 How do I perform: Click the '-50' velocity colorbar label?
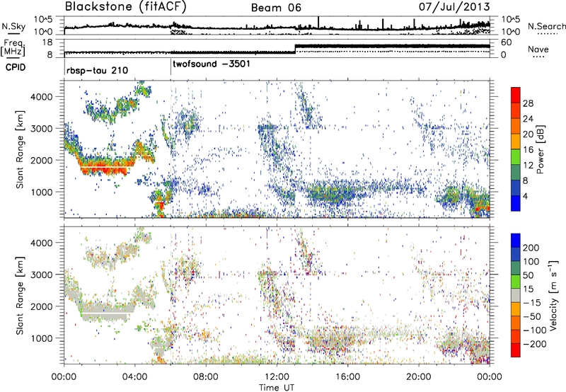click(531, 316)
